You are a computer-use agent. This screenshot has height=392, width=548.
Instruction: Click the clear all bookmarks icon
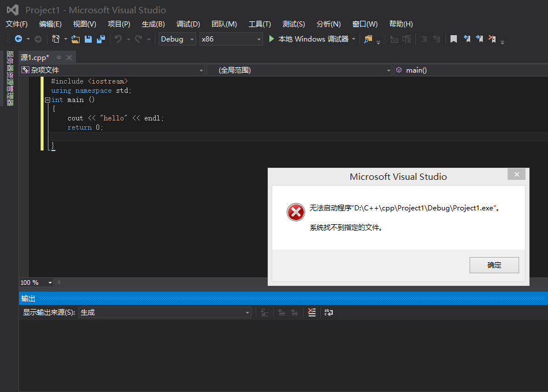[x=492, y=39]
